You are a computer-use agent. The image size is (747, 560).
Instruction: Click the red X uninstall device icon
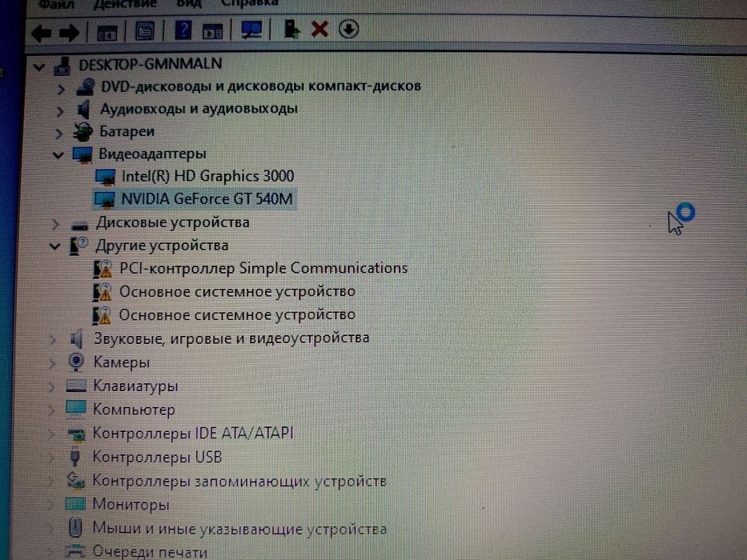coord(319,29)
